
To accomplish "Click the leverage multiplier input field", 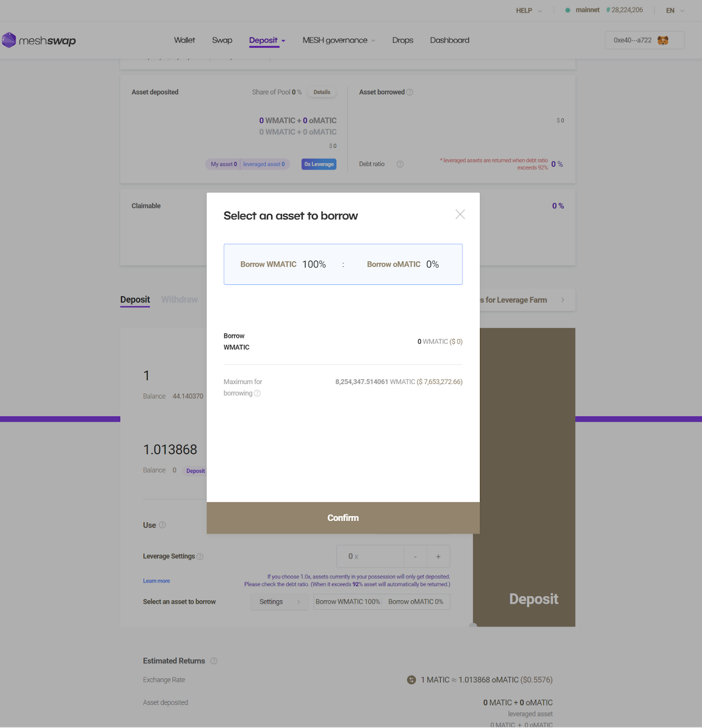I will 370,557.
